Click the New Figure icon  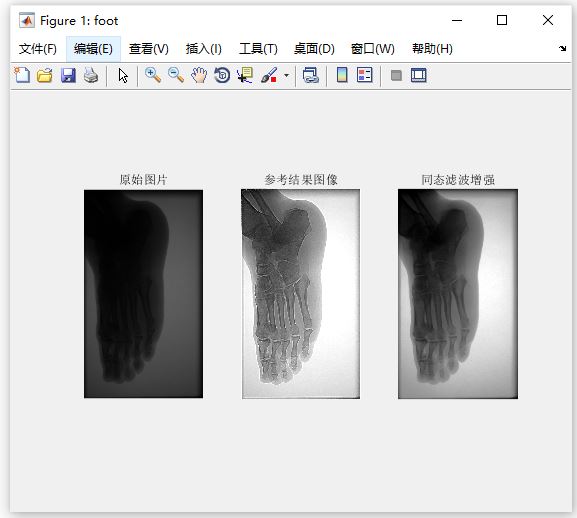coord(22,75)
